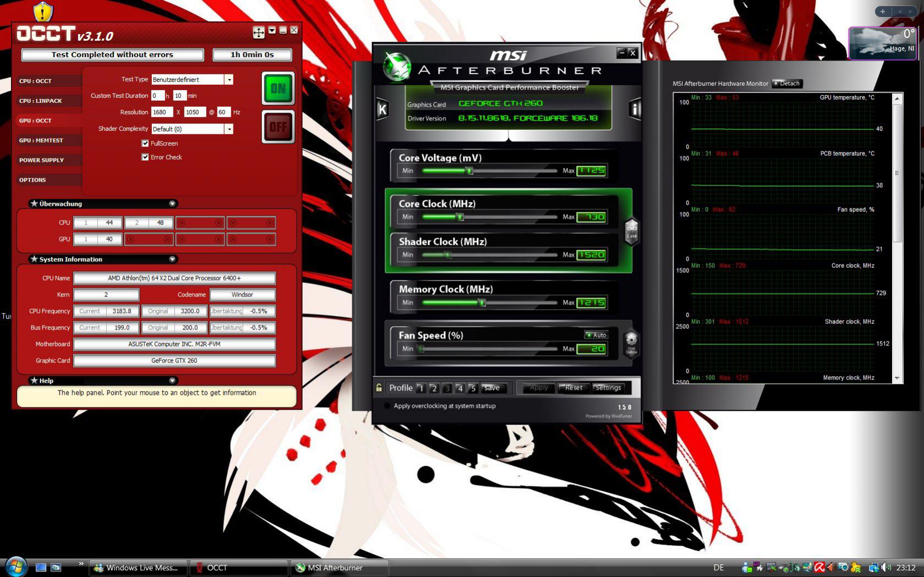Viewport: 924px width, 577px height.
Task: Select Afterburner profile 3
Action: [447, 388]
